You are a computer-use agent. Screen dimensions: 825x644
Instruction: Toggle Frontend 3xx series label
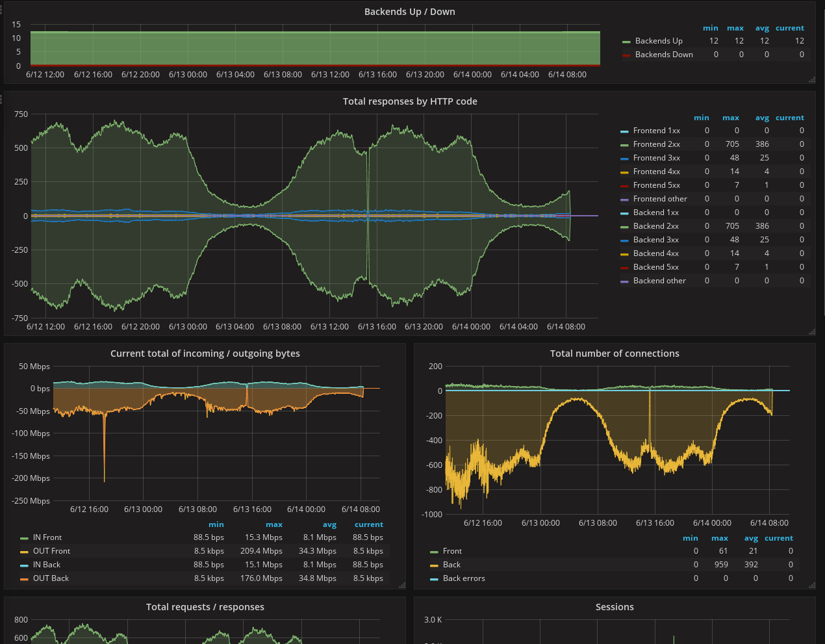point(657,158)
